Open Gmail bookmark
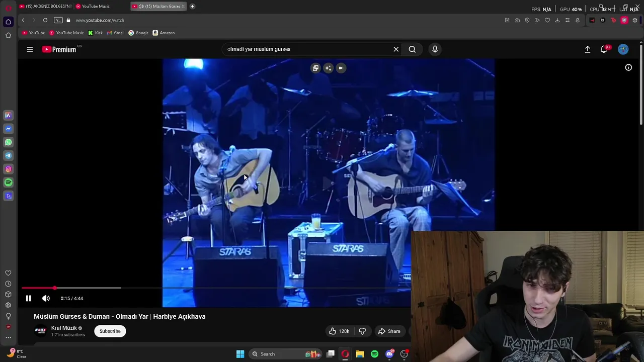644x362 pixels. click(x=116, y=33)
